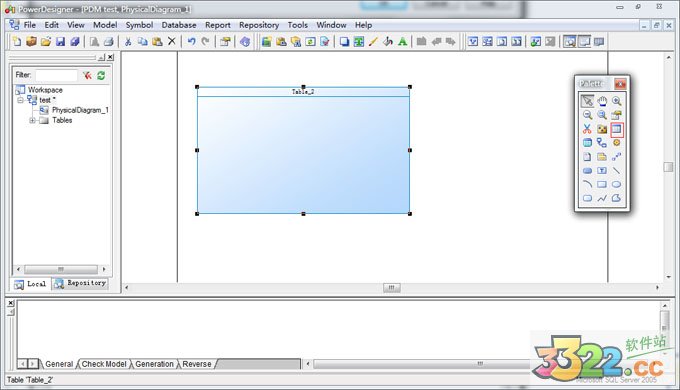This screenshot has width=680, height=390.
Task: Collapse the test model node in the tree
Action: pos(20,100)
